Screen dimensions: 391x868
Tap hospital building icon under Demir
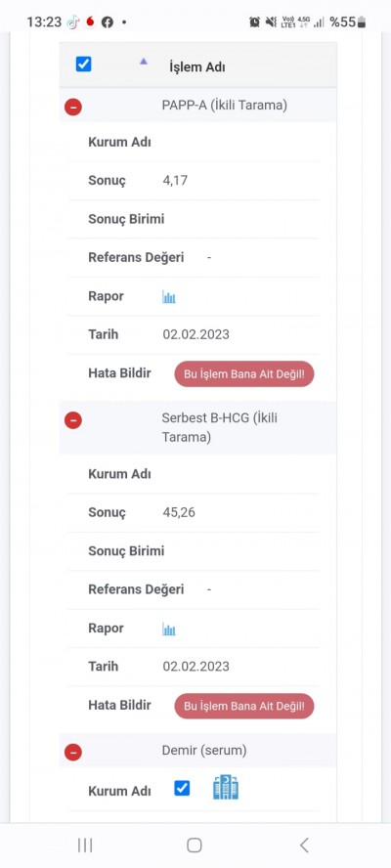coord(226,787)
